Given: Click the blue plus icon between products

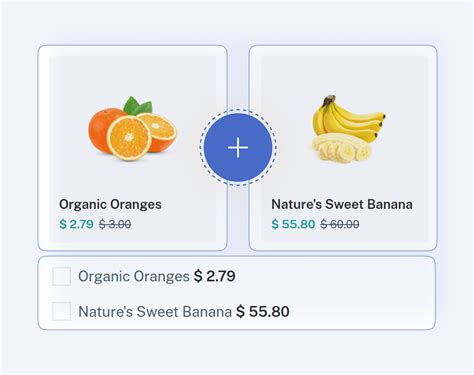Looking at the screenshot, I should pyautogui.click(x=238, y=147).
